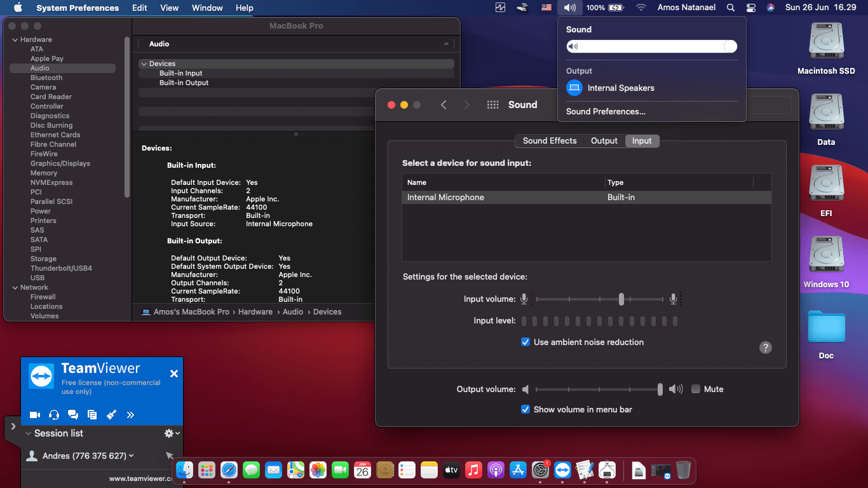The width and height of the screenshot is (868, 488).
Task: Open the help question mark button
Action: [x=766, y=348]
